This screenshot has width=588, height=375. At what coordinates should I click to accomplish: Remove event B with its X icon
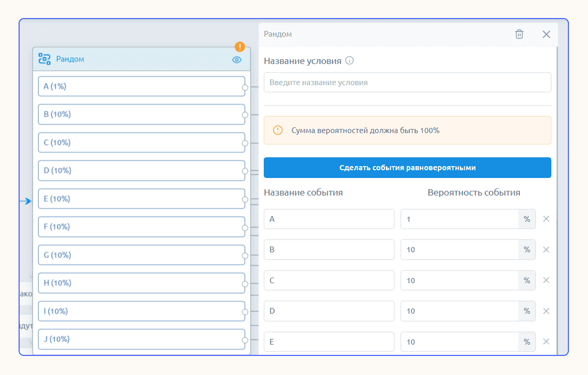(x=546, y=250)
